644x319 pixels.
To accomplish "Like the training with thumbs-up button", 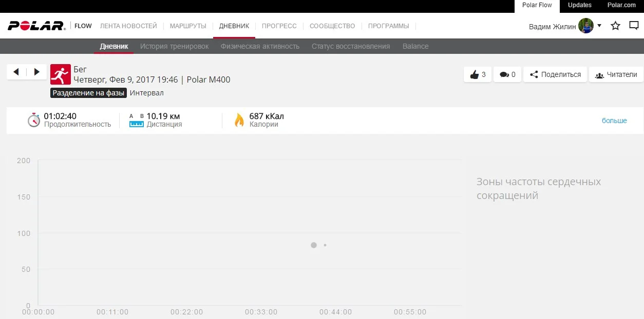I will 478,74.
